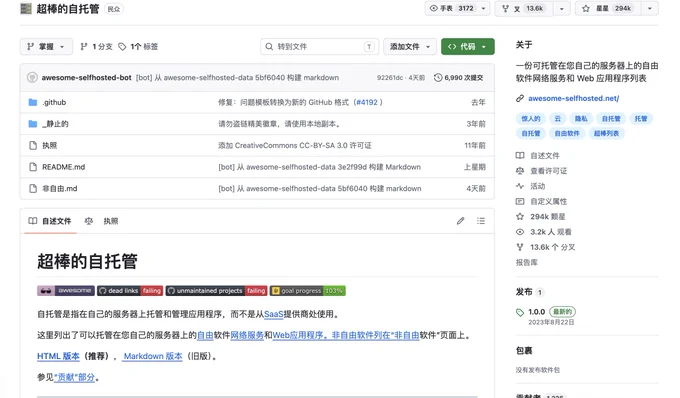680x398 pixels.
Task: Open the README.md file
Action: pos(63,167)
